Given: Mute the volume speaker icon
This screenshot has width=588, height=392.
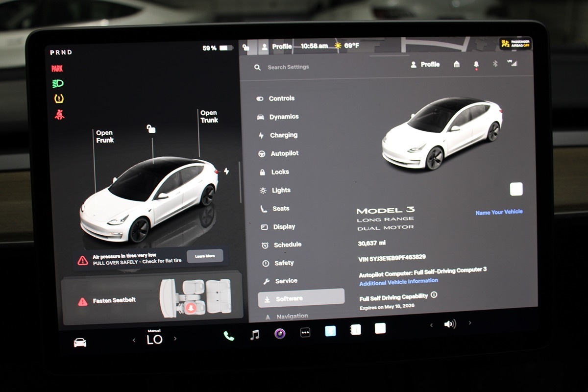Looking at the screenshot, I should (449, 324).
